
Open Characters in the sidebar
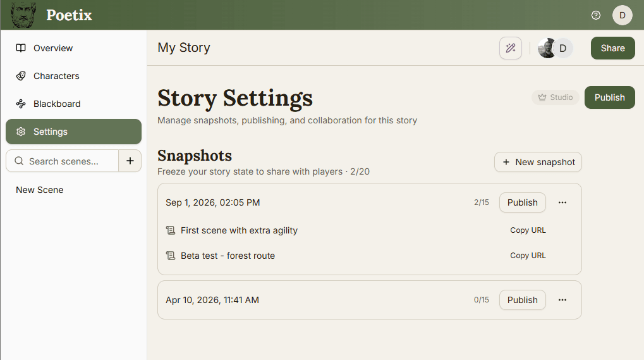(x=73, y=76)
